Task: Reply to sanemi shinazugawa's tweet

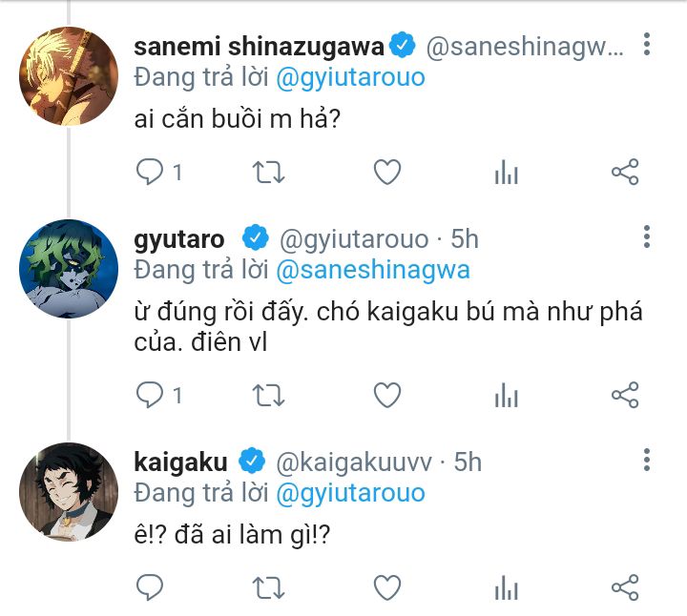Action: 151,172
